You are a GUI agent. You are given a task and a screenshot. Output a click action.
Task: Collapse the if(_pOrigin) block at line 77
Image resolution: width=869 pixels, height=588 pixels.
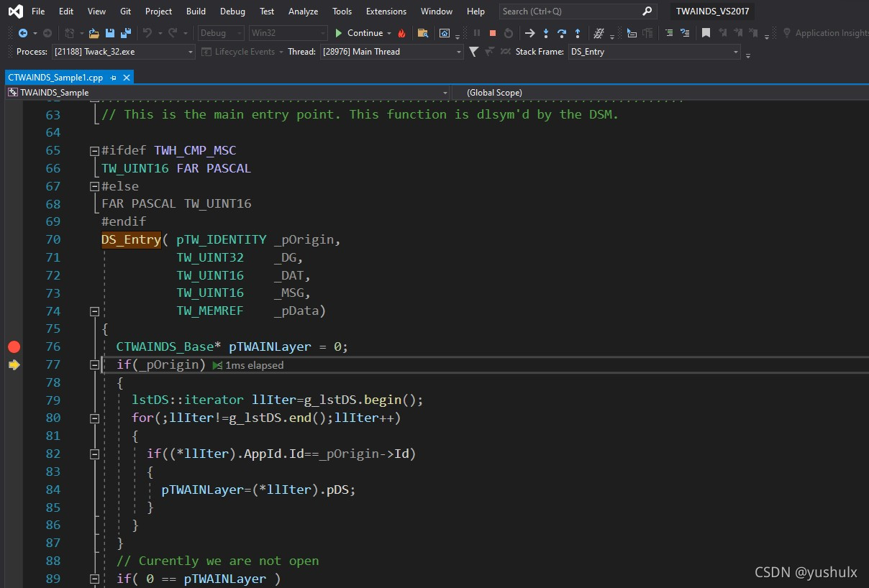pos(94,365)
